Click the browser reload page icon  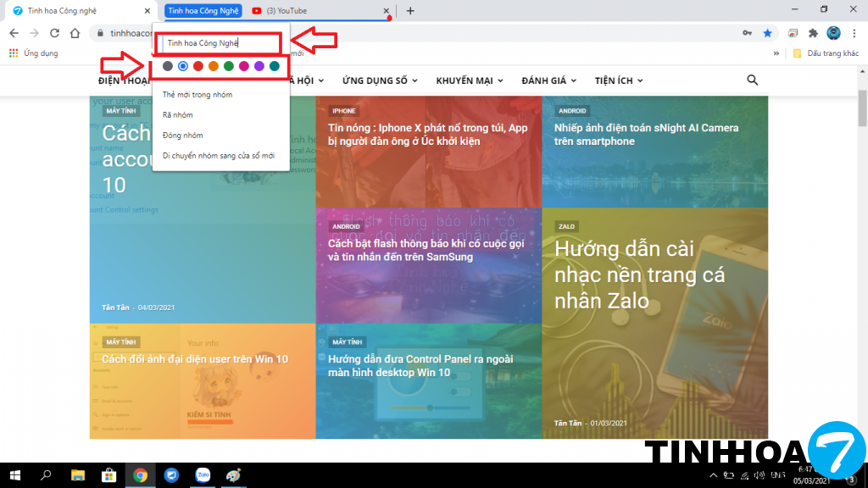pyautogui.click(x=54, y=33)
